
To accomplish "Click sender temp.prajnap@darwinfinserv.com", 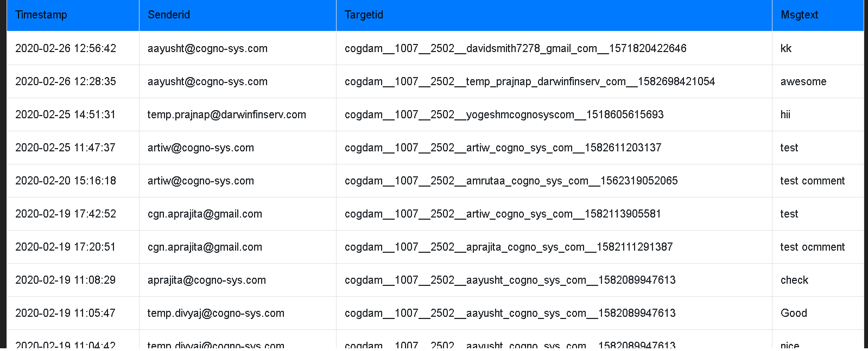I will [227, 114].
